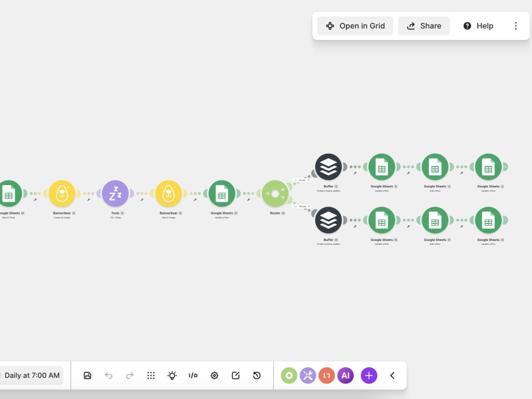Screen dimensions: 532x399
Task: Click the purple plus add-favorite button
Action: tap(369, 375)
